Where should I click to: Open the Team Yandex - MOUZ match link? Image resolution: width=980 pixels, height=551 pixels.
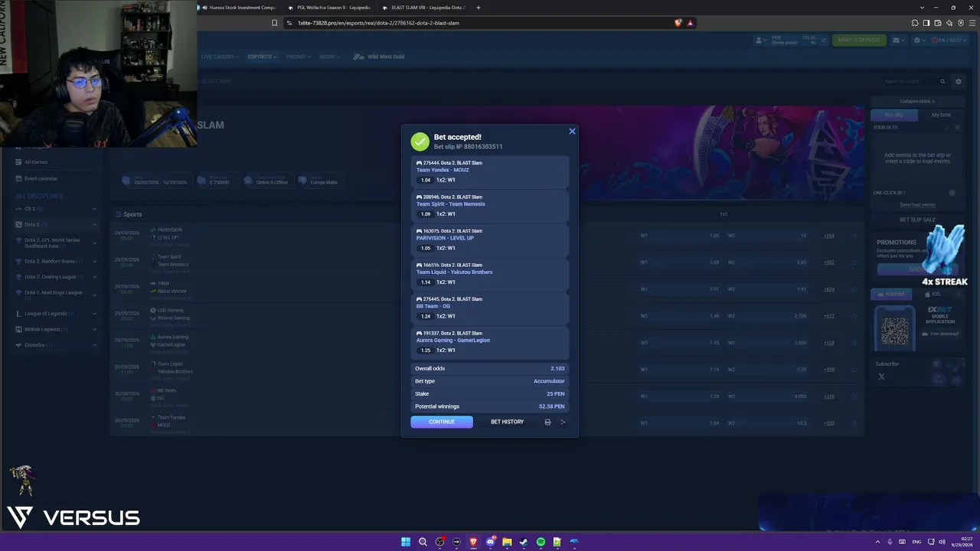pyautogui.click(x=443, y=170)
